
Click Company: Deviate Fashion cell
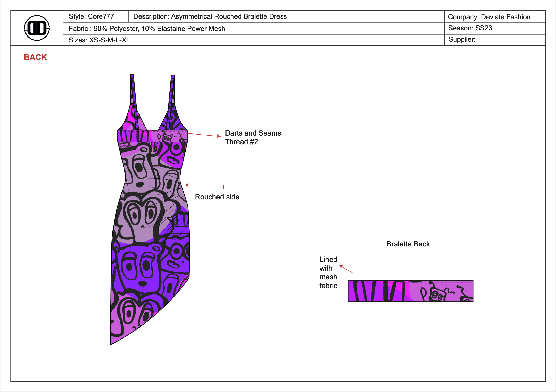(489, 17)
